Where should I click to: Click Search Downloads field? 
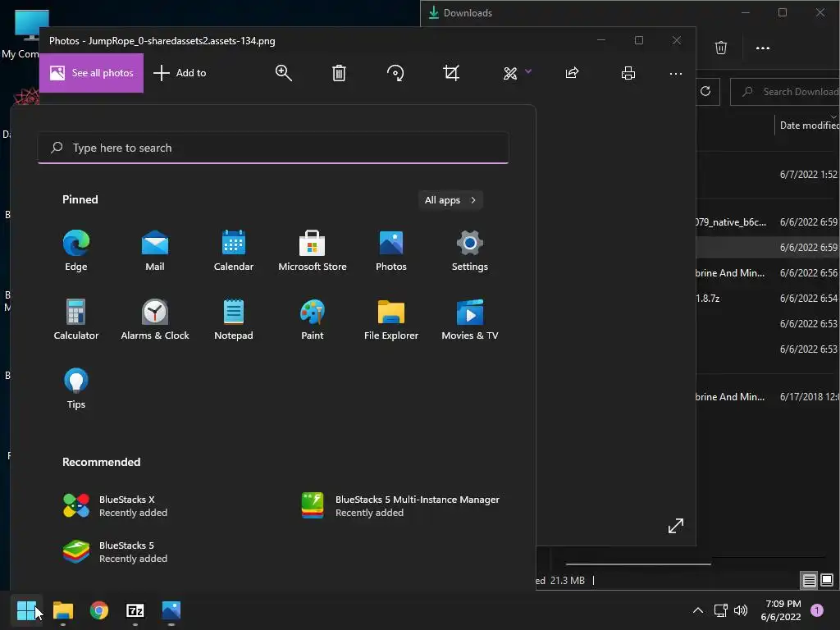pyautogui.click(x=785, y=92)
